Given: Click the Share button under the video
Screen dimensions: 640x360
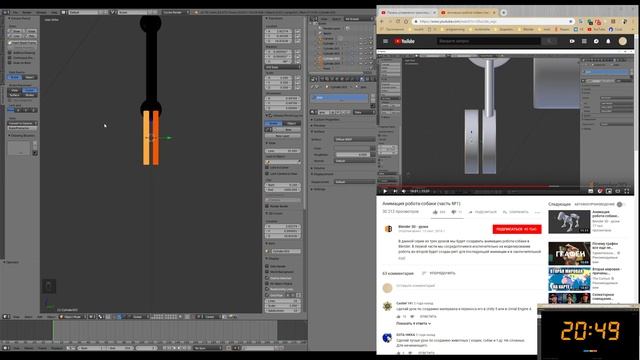Looking at the screenshot, I should (482, 212).
